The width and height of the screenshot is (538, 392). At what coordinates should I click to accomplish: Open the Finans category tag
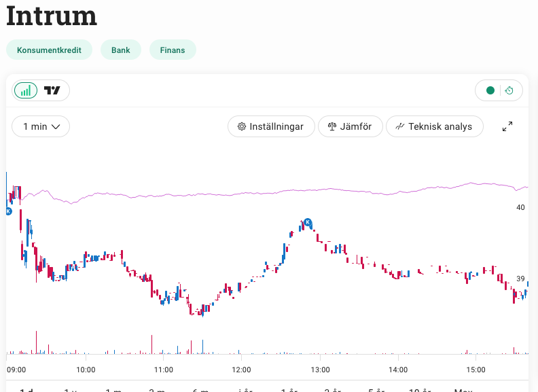point(173,50)
